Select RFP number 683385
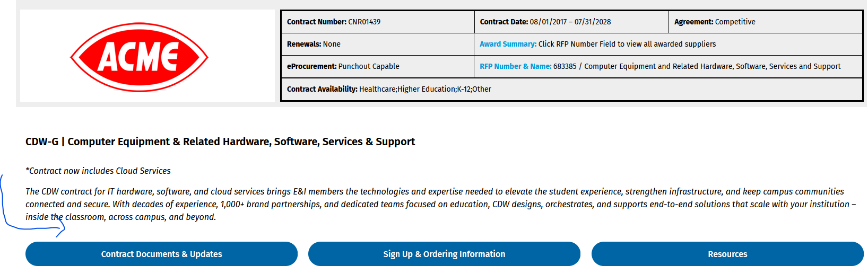Screen dimensions: 868x274 pyautogui.click(x=565, y=66)
